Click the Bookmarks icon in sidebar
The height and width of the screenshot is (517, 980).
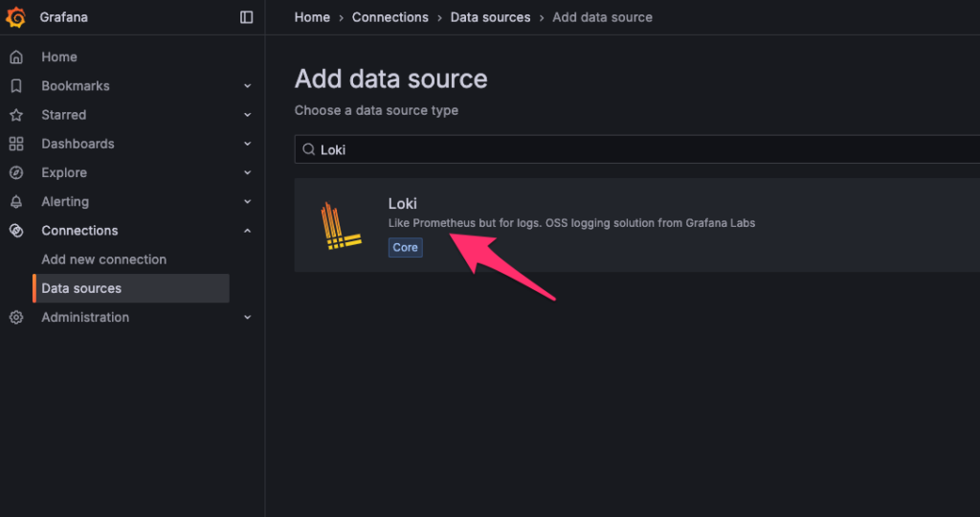[x=16, y=85]
